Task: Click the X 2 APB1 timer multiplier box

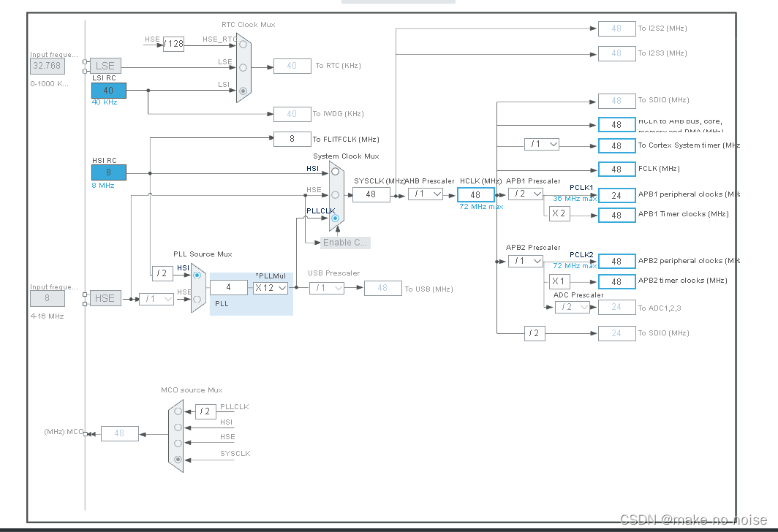Action: click(x=559, y=213)
